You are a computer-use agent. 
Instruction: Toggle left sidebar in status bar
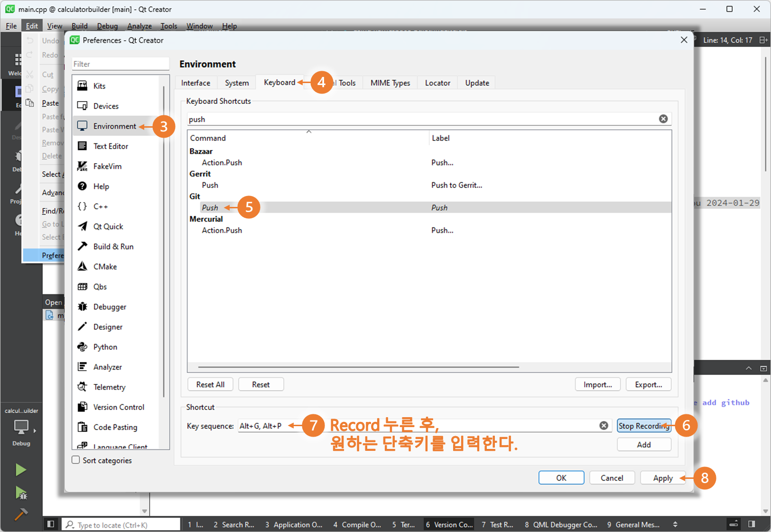click(x=51, y=524)
